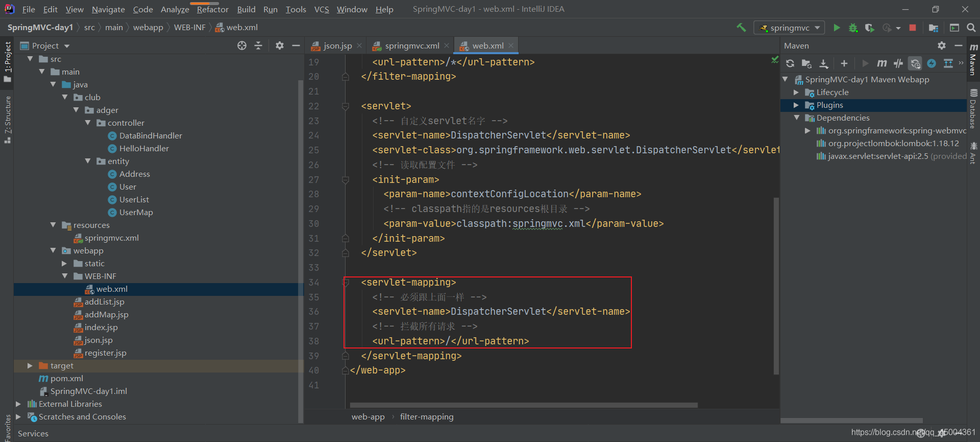The height and width of the screenshot is (442, 980).
Task: Run with Coverage shield icon
Action: pyautogui.click(x=870, y=28)
